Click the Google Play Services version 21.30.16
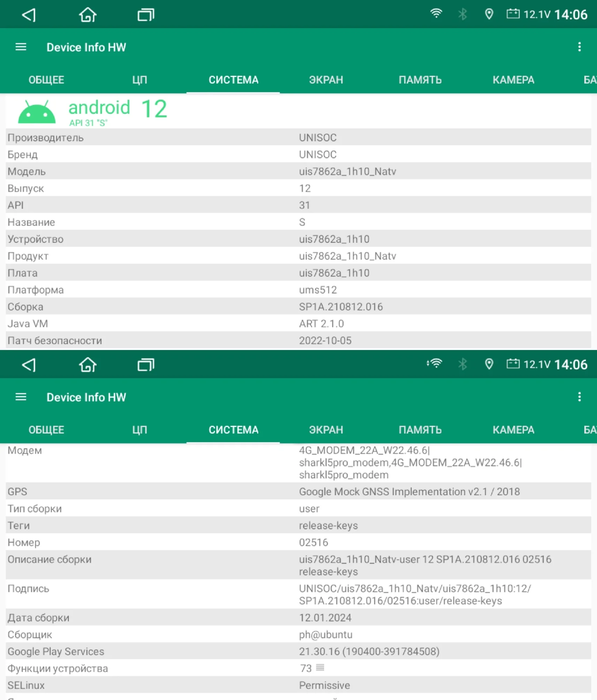Viewport: 597px width, 700px height. tap(369, 651)
